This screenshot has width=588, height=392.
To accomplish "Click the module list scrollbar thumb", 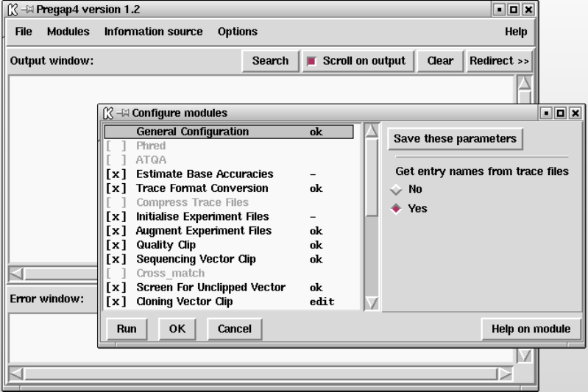I will (x=372, y=177).
